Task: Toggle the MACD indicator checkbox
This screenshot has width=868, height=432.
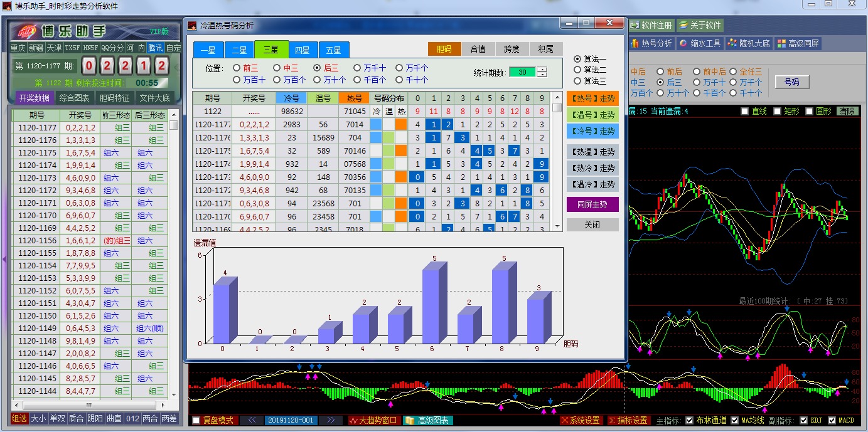Action: point(832,420)
